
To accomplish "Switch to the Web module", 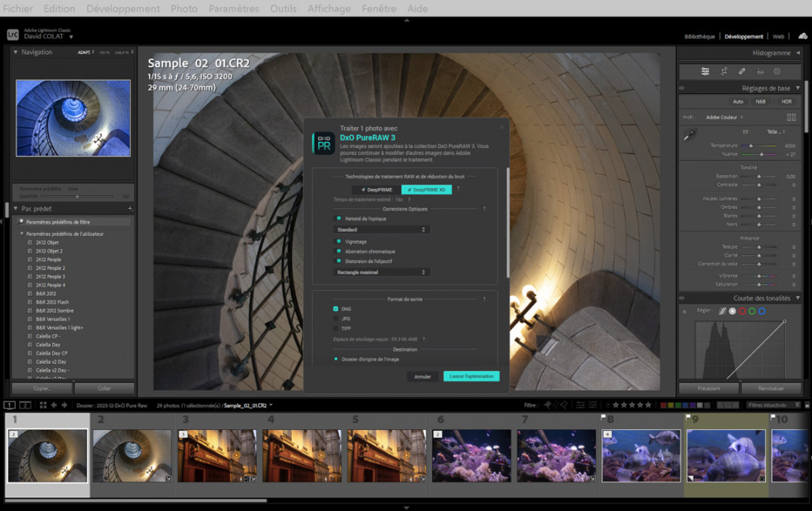I will [778, 36].
